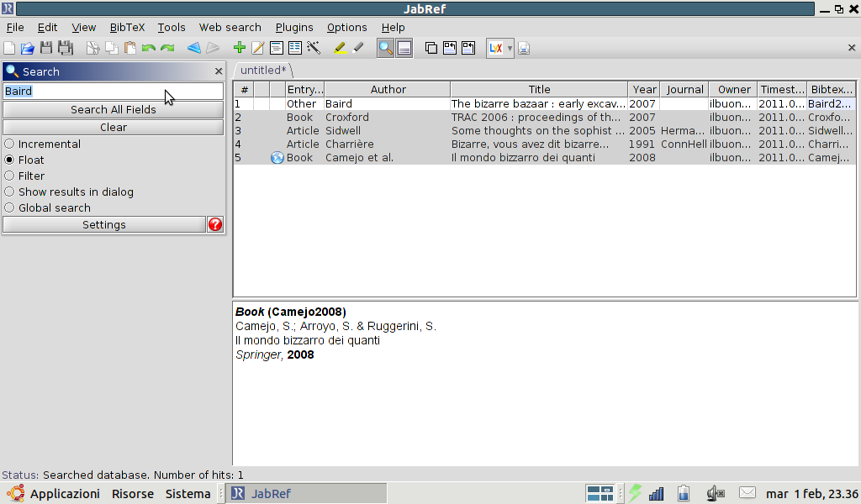This screenshot has width=861, height=504.
Task: Toggle the groups interface icon
Action: coord(431,48)
